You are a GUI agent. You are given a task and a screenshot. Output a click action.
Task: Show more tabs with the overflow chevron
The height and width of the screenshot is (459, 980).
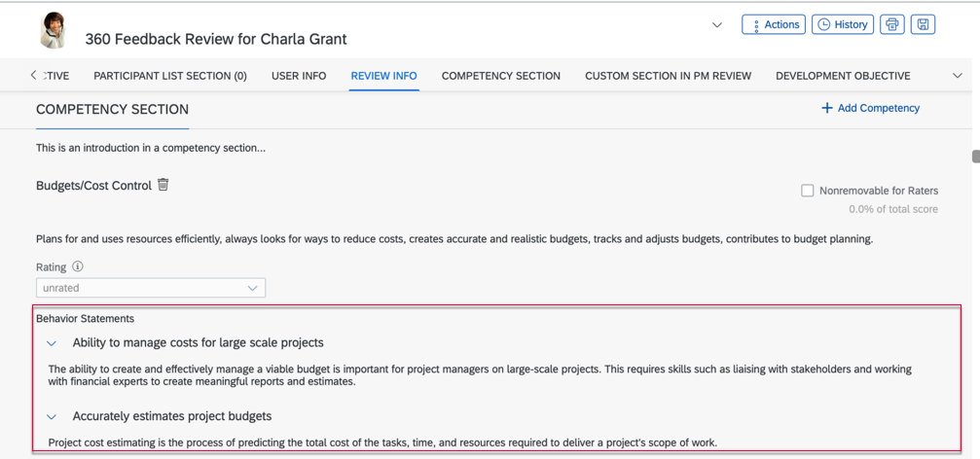(x=957, y=76)
